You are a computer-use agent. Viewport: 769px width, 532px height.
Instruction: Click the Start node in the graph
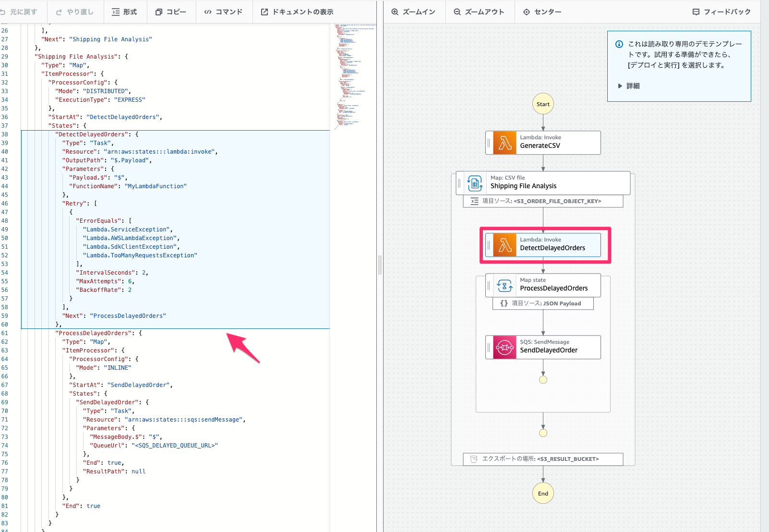coord(542,104)
